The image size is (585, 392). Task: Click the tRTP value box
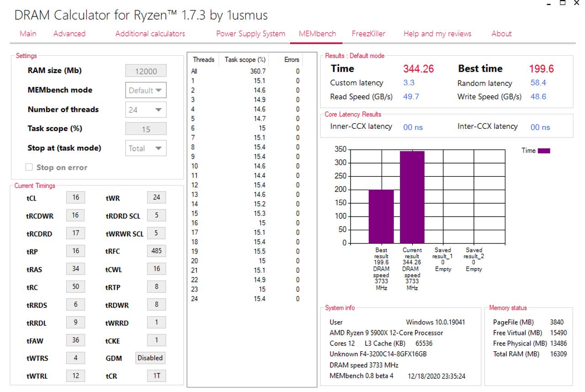(x=156, y=286)
